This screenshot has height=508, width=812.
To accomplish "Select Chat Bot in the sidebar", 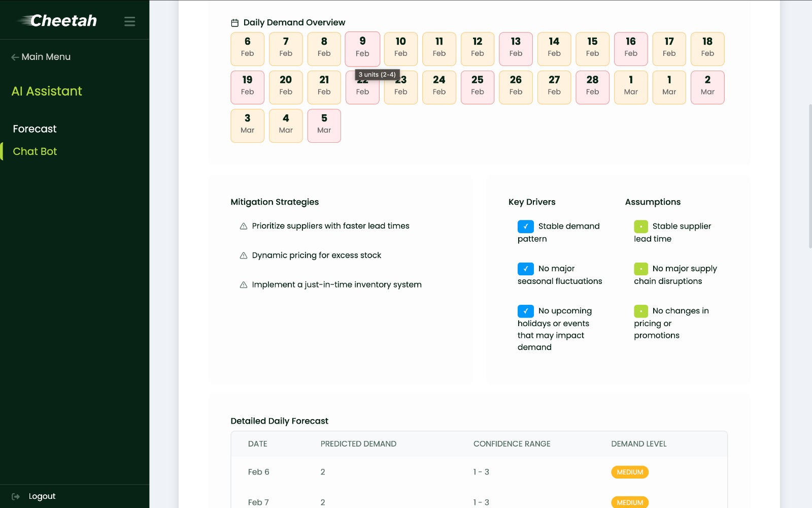I will [x=35, y=151].
